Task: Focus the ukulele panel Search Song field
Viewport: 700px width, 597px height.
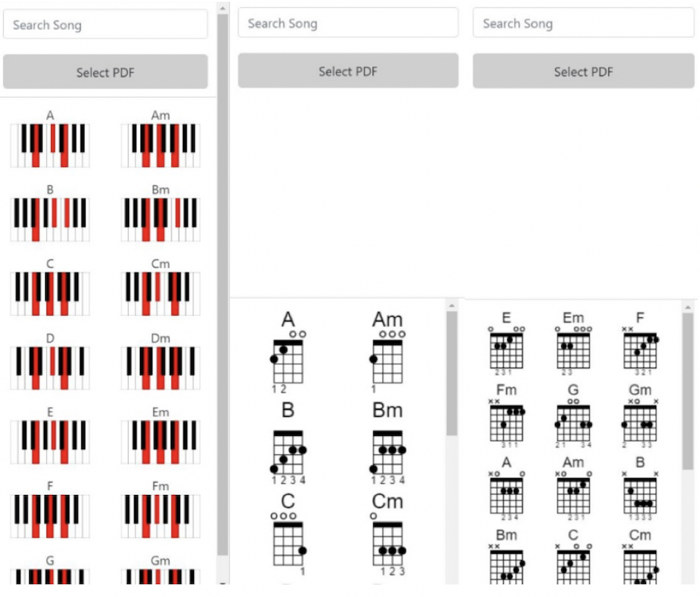Action: [x=349, y=23]
